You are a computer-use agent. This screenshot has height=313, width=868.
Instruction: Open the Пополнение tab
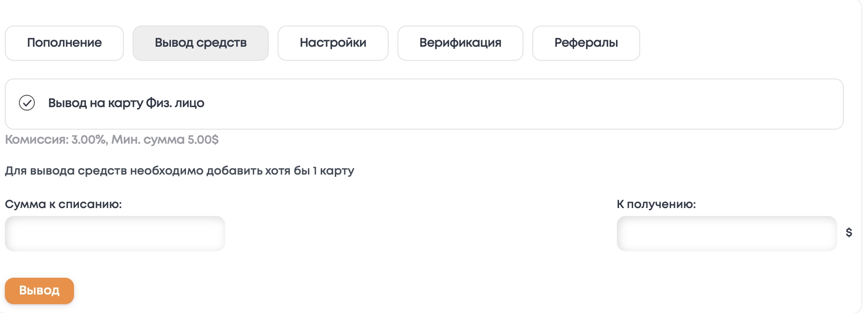click(x=64, y=43)
